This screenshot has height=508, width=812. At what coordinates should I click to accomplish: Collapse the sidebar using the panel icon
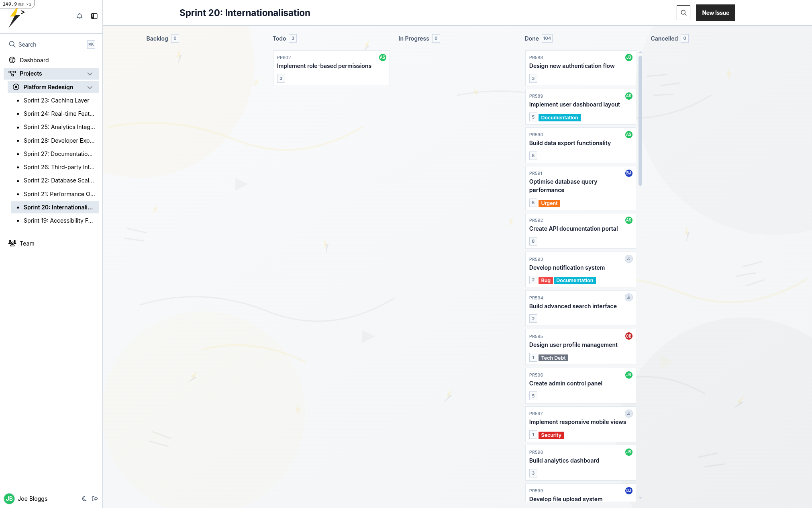[94, 16]
